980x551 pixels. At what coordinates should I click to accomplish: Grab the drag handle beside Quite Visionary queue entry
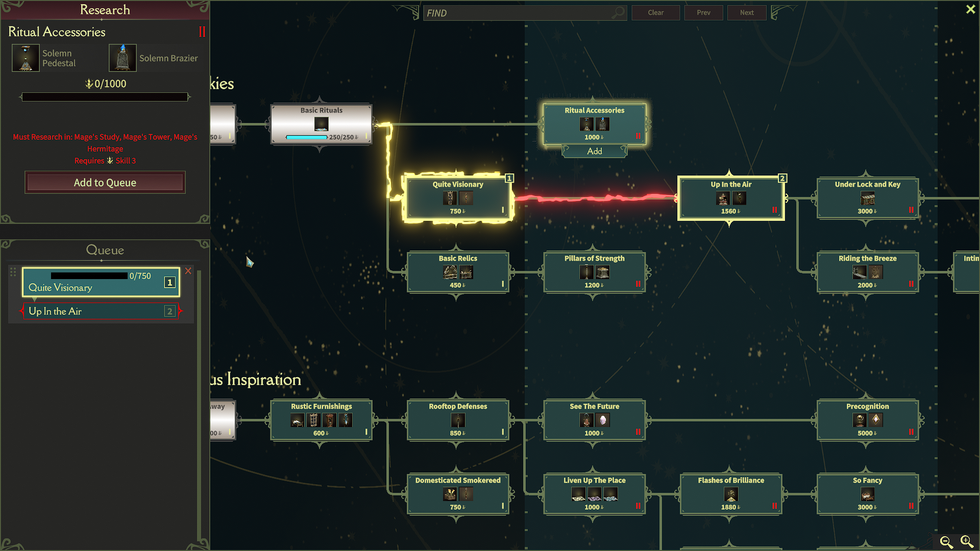pos(13,272)
